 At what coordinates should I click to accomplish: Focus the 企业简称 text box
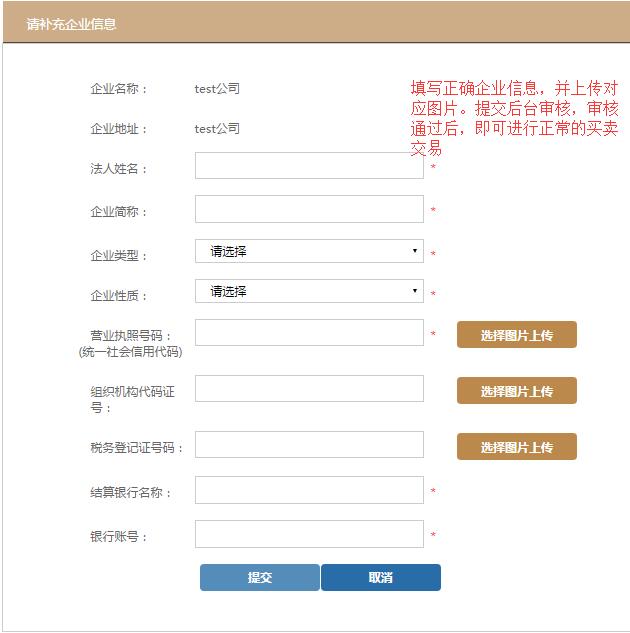pos(309,209)
